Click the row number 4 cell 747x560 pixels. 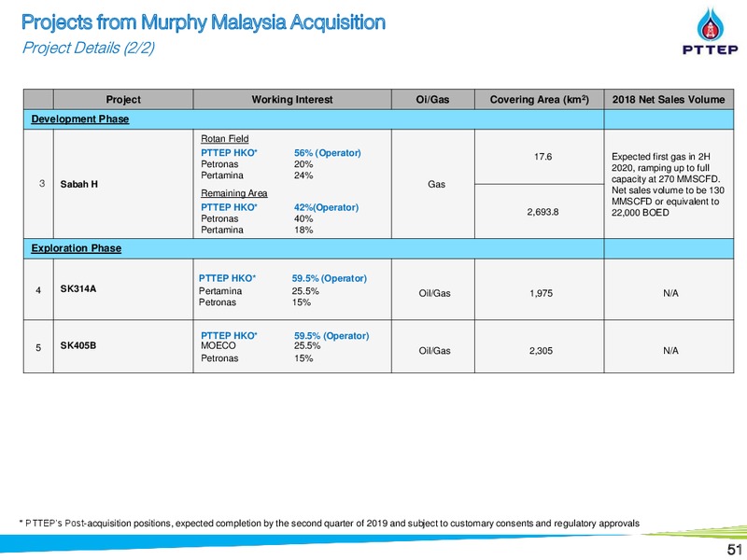[38, 290]
